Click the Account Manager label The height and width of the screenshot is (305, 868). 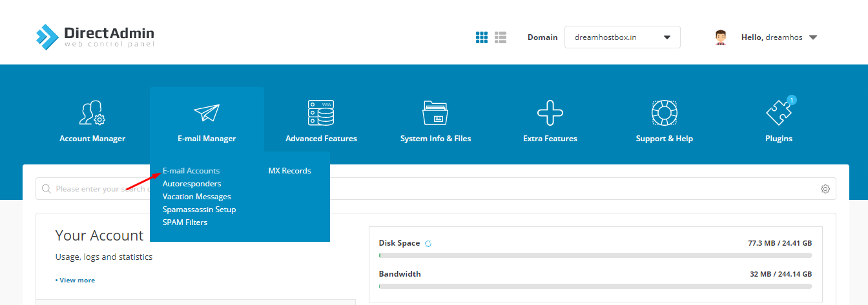pyautogui.click(x=92, y=139)
